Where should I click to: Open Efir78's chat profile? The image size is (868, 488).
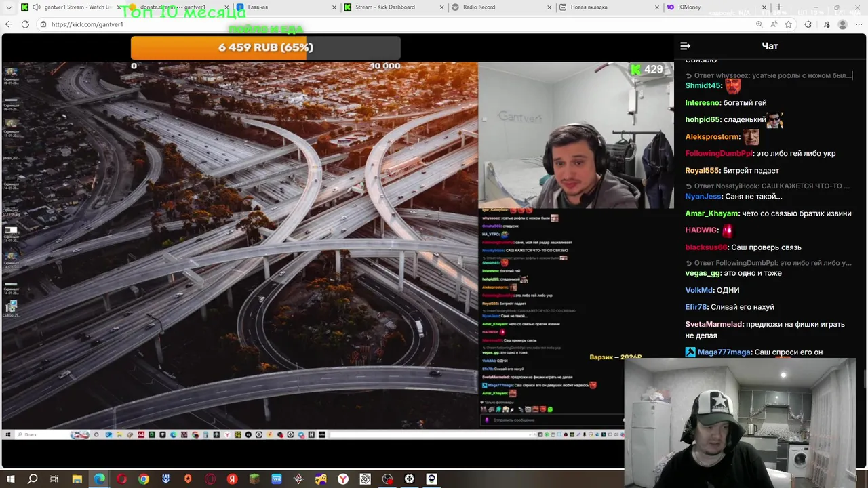tap(696, 307)
